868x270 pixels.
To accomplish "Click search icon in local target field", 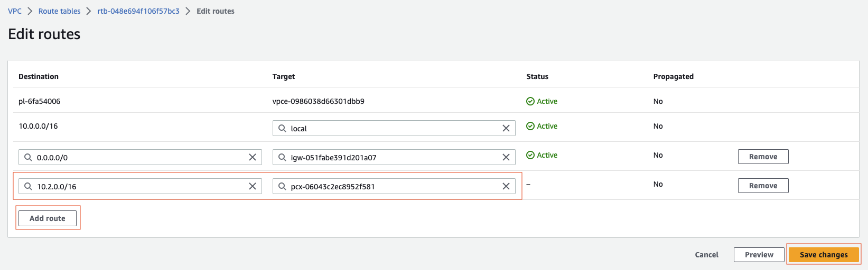I will (282, 128).
